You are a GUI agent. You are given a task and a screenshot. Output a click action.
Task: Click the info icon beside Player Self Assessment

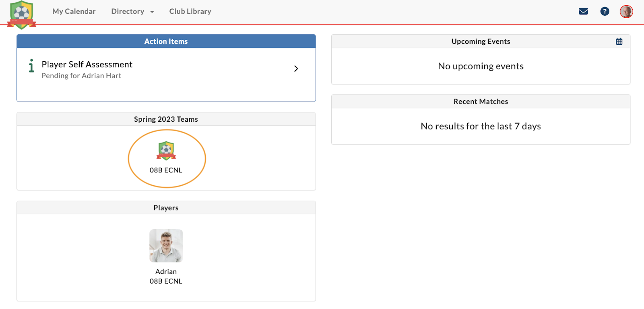[x=31, y=66]
